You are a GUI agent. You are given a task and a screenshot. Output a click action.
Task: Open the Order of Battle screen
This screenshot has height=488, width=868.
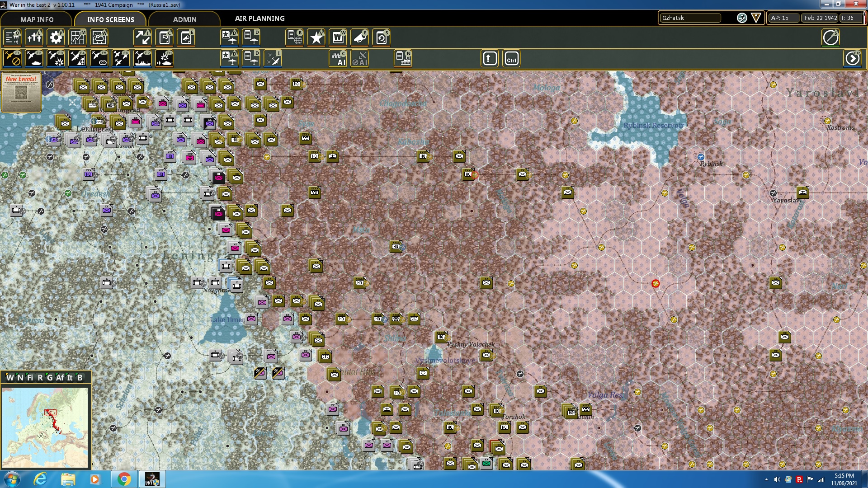click(12, 38)
